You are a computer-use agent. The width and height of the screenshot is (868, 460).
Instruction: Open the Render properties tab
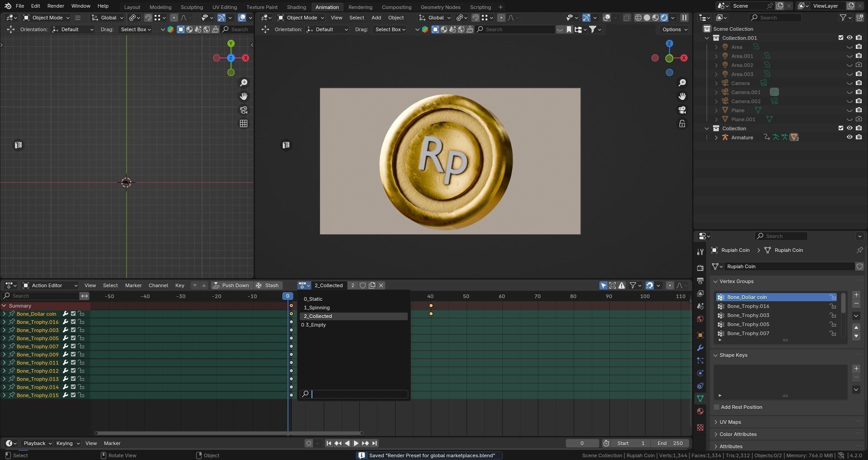(x=700, y=268)
